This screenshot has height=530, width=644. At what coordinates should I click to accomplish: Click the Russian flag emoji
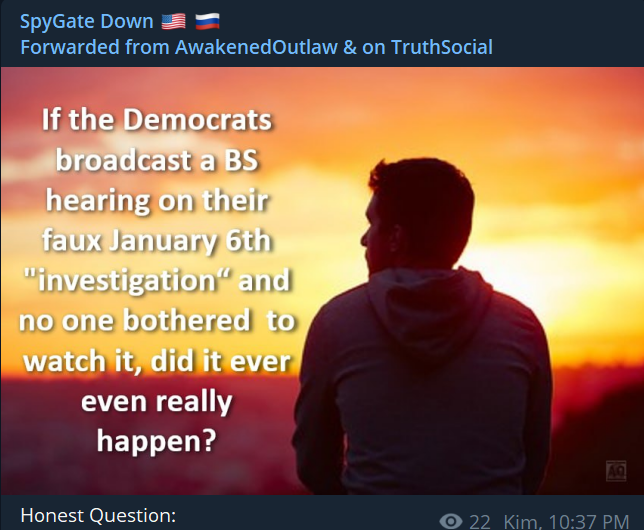pos(207,21)
